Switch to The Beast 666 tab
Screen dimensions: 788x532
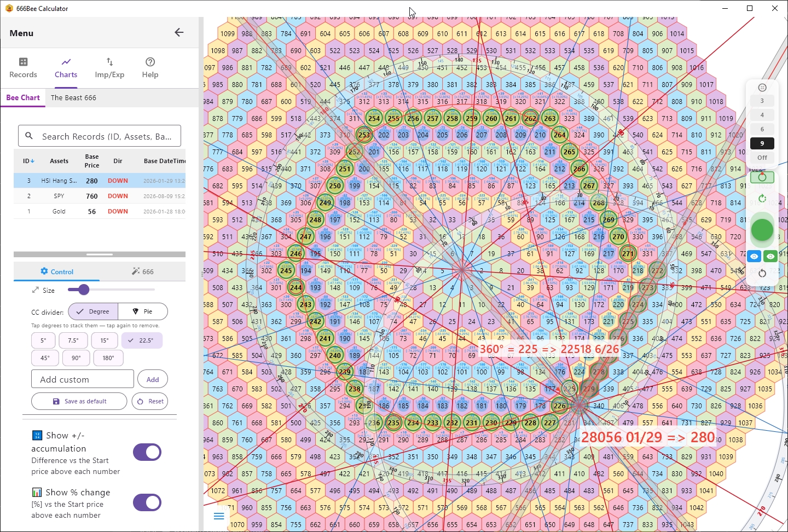[x=73, y=97]
